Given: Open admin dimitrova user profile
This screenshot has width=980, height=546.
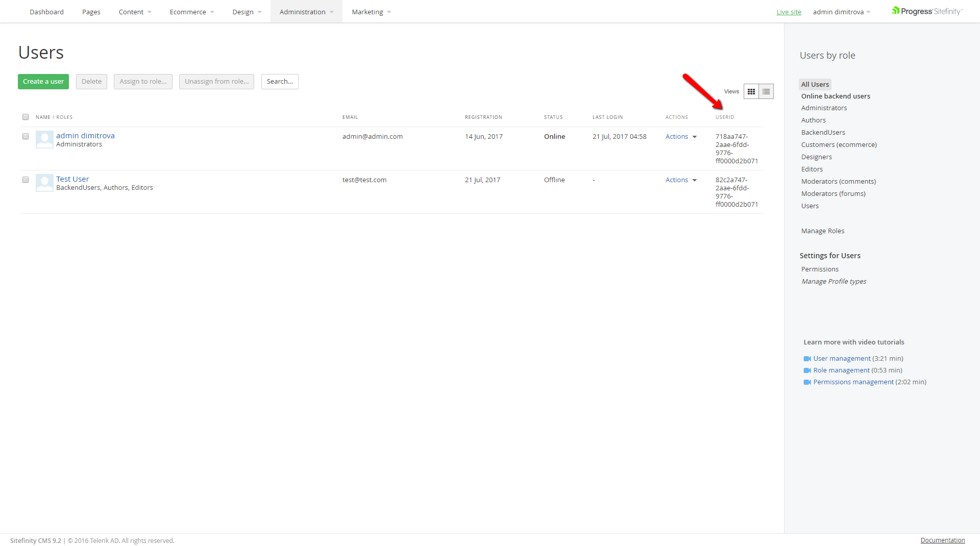Looking at the screenshot, I should 85,136.
